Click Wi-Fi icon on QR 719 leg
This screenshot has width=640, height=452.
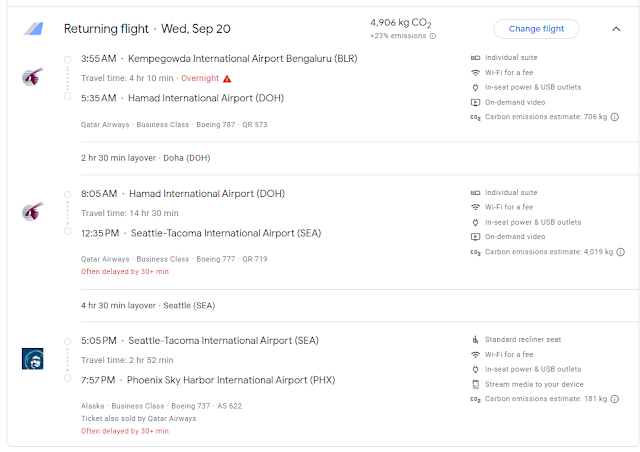[x=475, y=207]
